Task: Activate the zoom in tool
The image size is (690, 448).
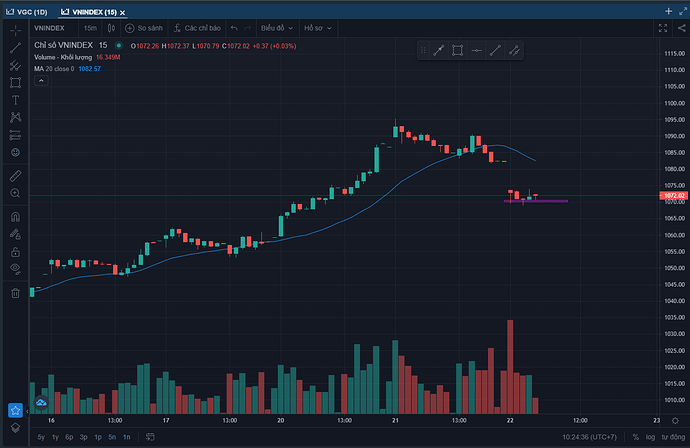Action: tap(15, 193)
